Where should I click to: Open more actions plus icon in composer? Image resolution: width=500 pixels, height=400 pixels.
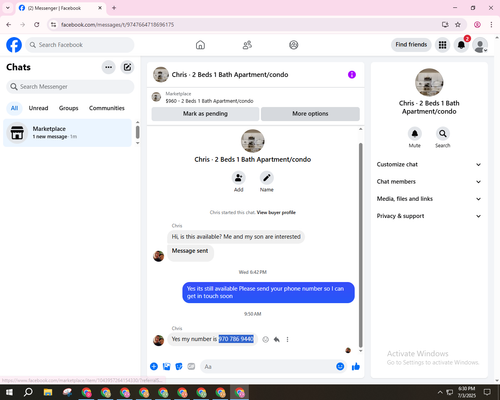point(154,367)
